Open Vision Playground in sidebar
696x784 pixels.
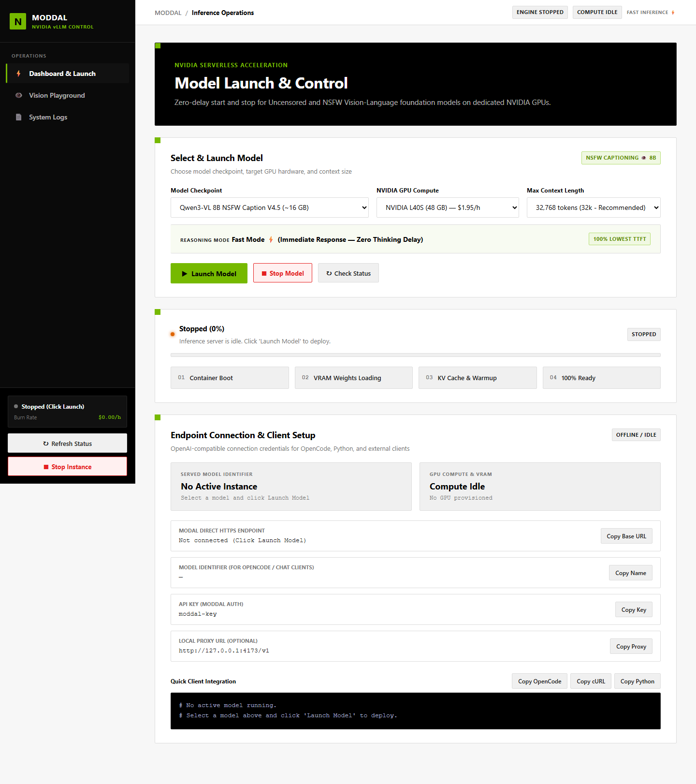pos(68,95)
